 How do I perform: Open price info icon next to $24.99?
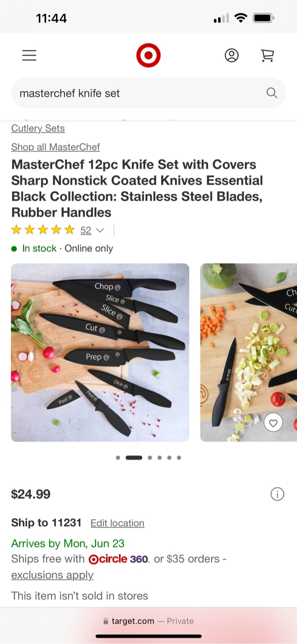coord(277,494)
